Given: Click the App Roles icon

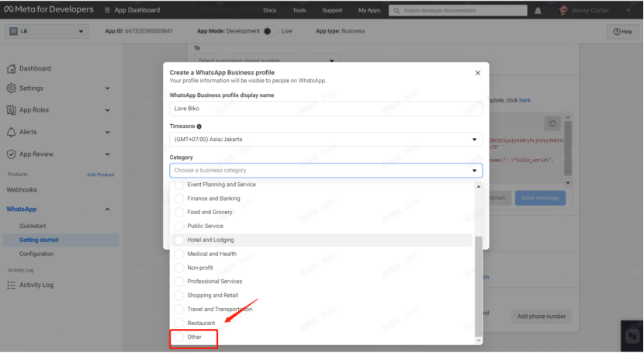Looking at the screenshot, I should click(11, 110).
